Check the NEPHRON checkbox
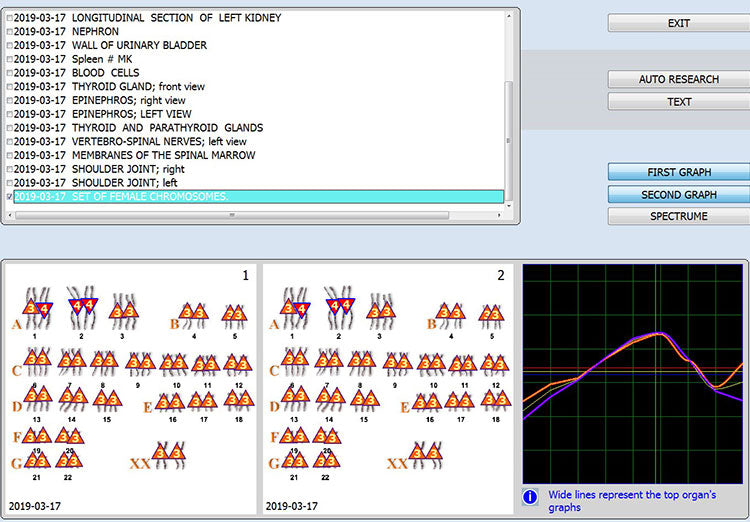 click(x=10, y=32)
